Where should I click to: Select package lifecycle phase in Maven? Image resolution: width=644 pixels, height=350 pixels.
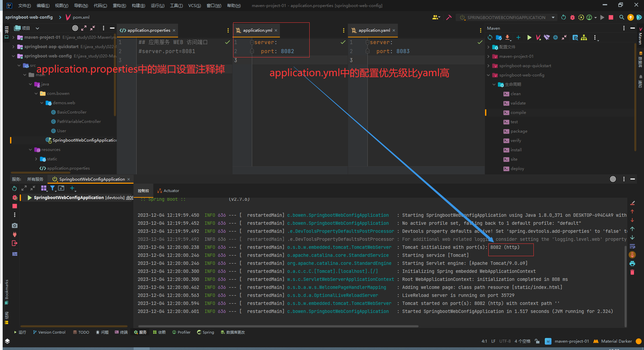point(519,131)
